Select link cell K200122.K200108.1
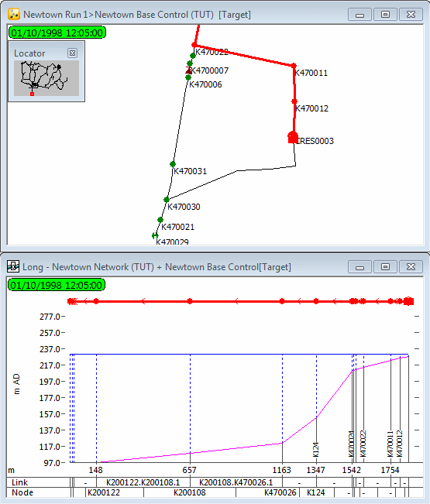 pyautogui.click(x=143, y=482)
